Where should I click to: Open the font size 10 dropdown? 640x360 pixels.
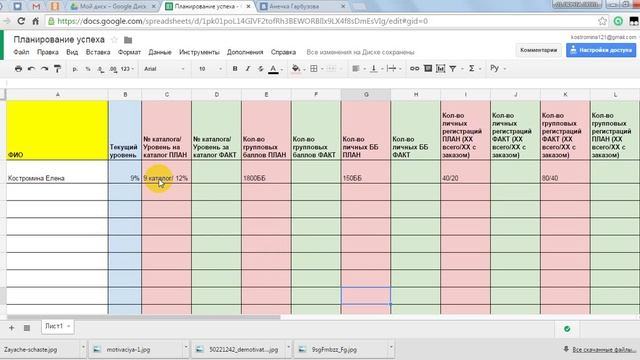[x=210, y=69]
